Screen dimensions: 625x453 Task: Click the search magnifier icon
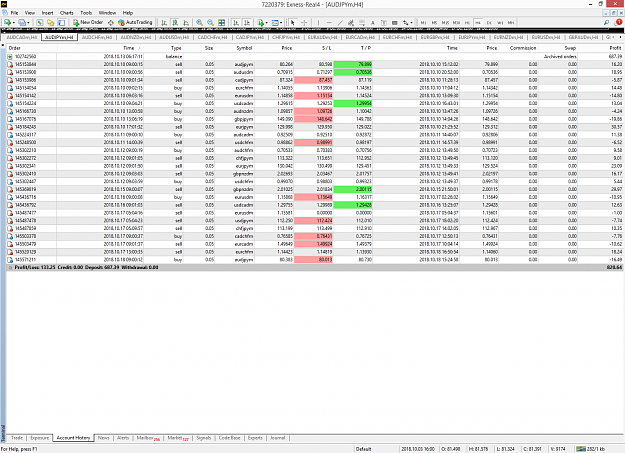point(606,23)
